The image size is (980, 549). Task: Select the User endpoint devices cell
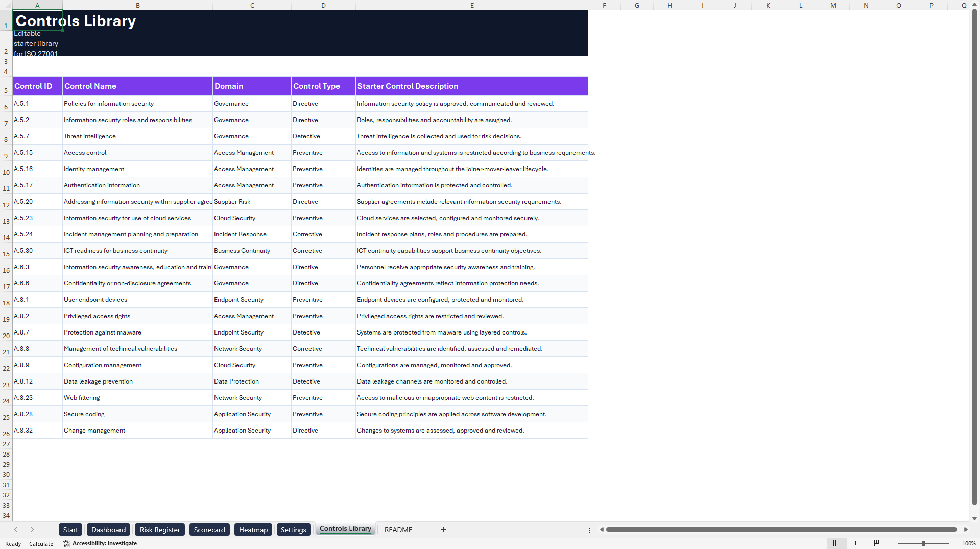(137, 300)
